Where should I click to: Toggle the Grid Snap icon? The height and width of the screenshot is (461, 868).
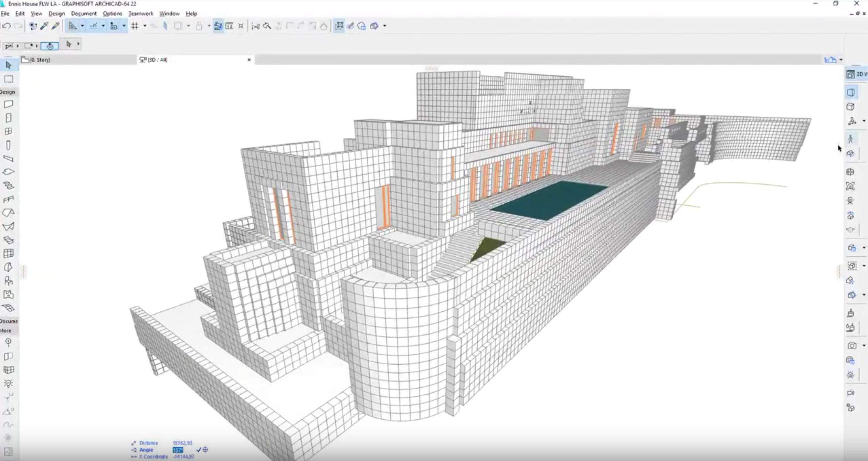pyautogui.click(x=135, y=26)
